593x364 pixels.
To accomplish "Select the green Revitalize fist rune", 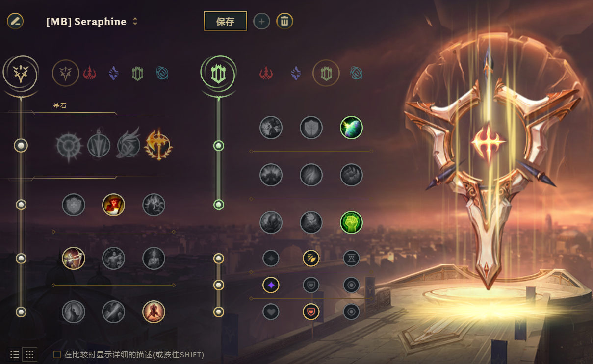I will click(351, 223).
